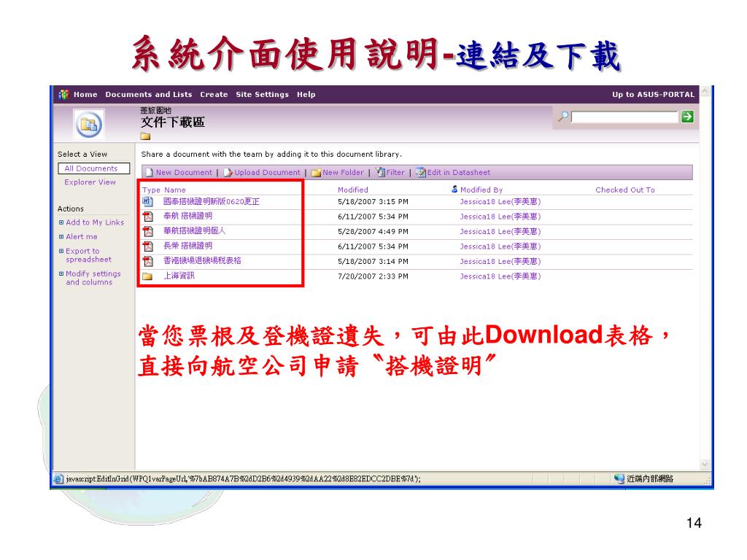Open Site Settings in navigation bar

pyautogui.click(x=263, y=94)
